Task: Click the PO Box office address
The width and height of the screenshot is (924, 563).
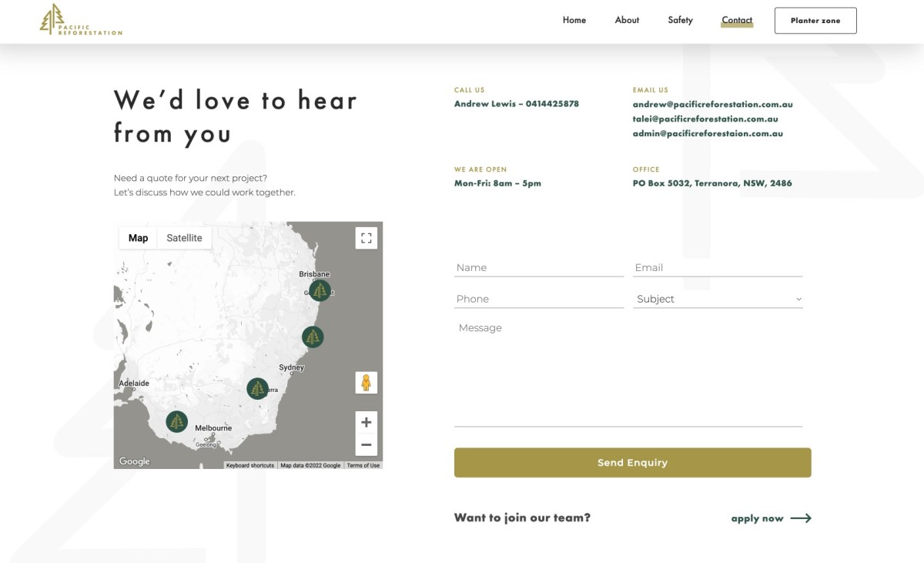Action: pyautogui.click(x=712, y=183)
